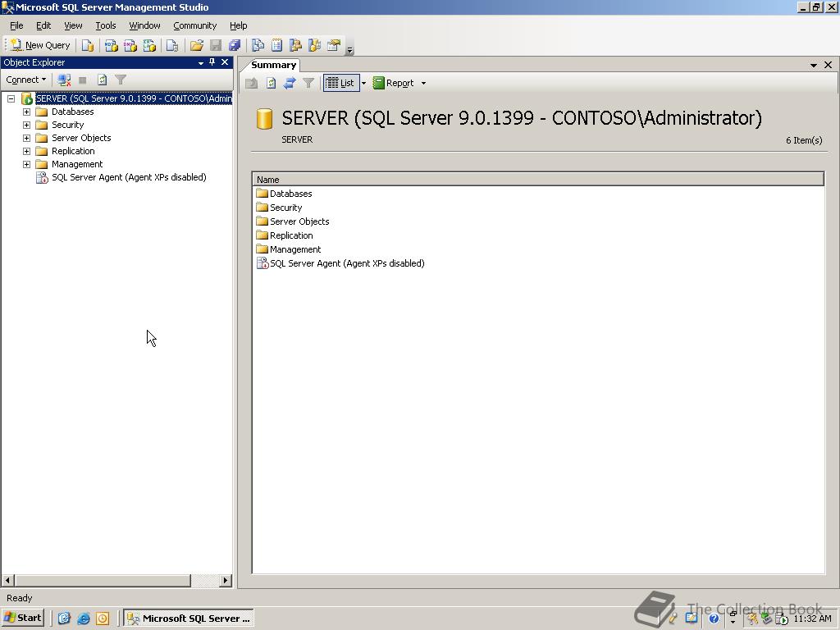Open the Connect dropdown in Object Explorer
The image size is (840, 630).
click(25, 80)
